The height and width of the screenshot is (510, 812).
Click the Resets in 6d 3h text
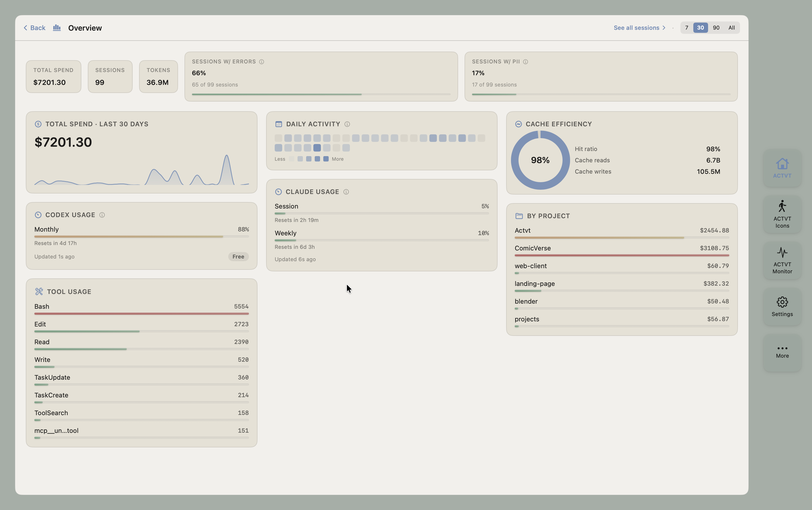pyautogui.click(x=295, y=247)
